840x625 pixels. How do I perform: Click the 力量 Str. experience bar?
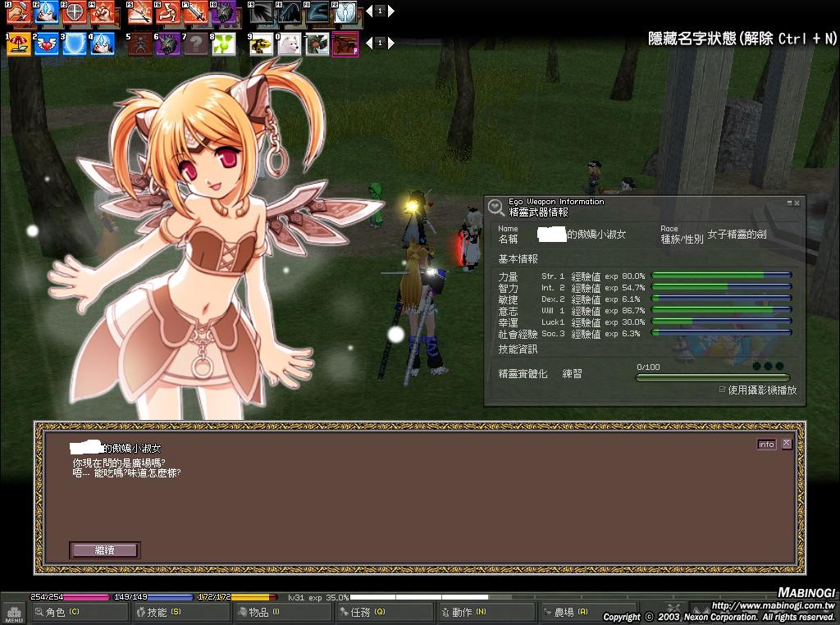click(721, 276)
